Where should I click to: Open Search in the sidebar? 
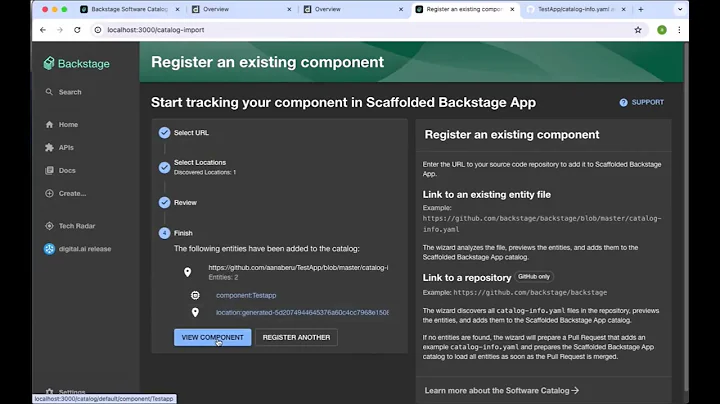64,92
